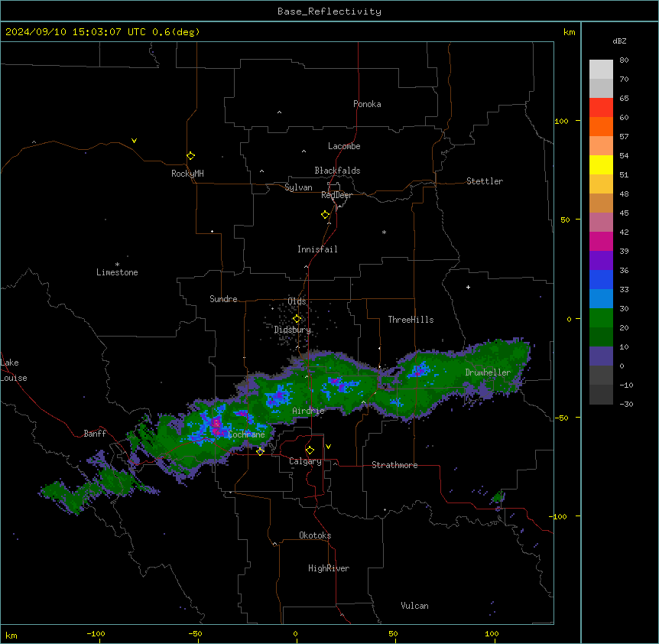This screenshot has height=644, width=659.
Task: Click the Cochrane city label
Action: pos(246,434)
